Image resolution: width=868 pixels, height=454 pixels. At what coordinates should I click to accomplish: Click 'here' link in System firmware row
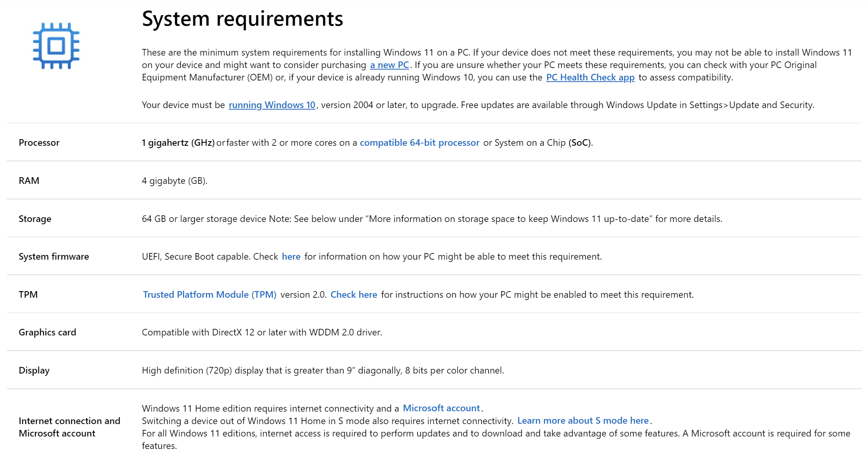(291, 257)
